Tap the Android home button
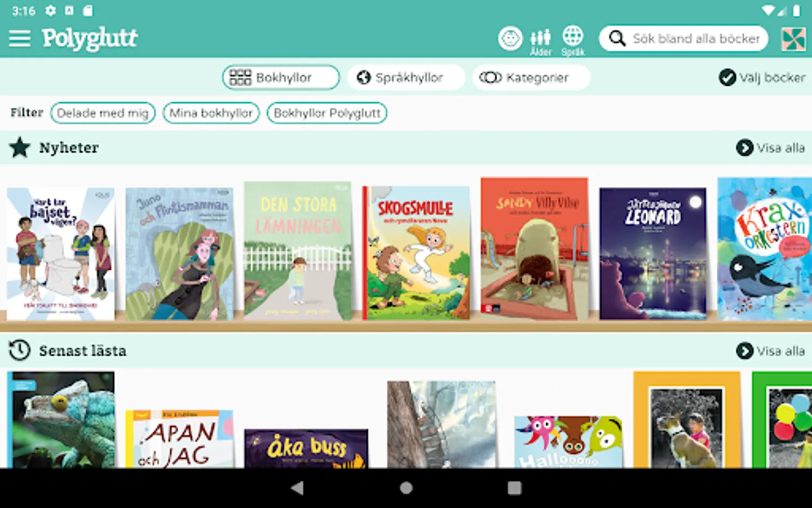 [x=406, y=488]
